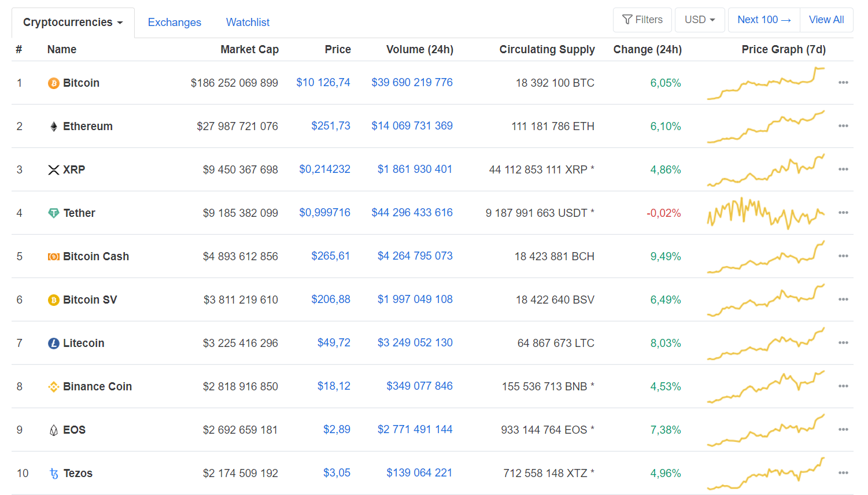Click Tezos volume $139 064 221

click(419, 473)
